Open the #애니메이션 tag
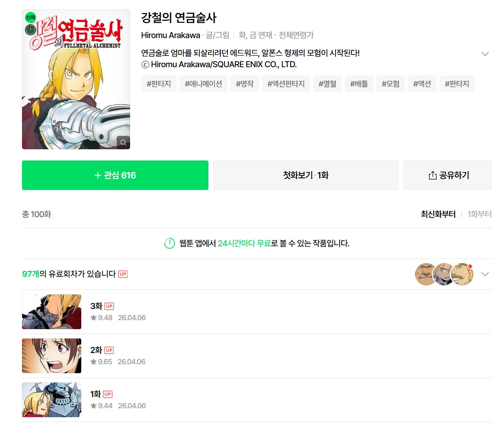The height and width of the screenshot is (434, 504). coord(204,84)
